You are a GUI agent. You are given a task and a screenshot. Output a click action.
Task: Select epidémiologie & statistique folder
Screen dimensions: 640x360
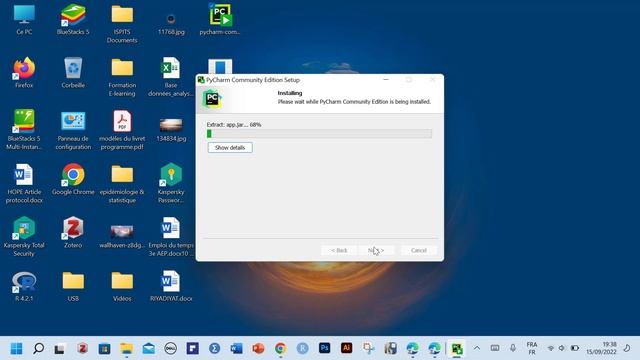coord(122,183)
